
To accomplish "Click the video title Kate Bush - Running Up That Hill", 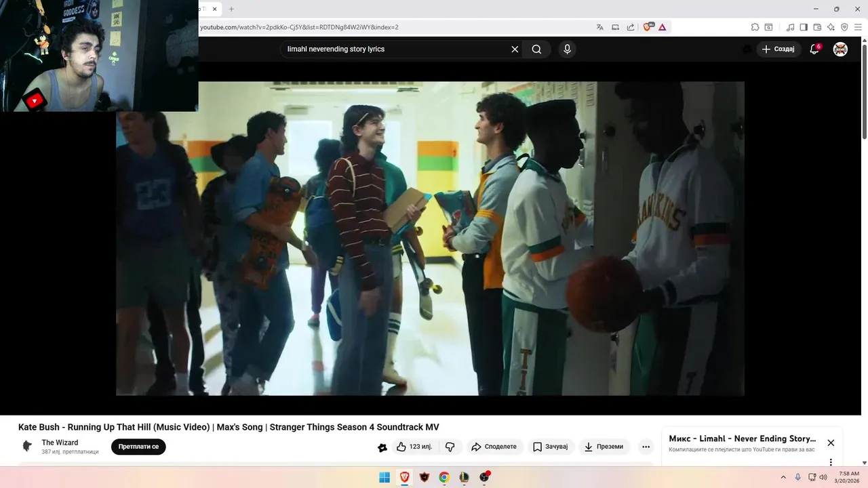I will [x=229, y=427].
